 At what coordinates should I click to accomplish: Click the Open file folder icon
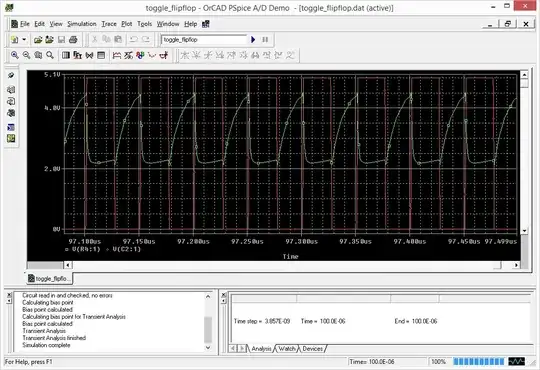point(38,40)
